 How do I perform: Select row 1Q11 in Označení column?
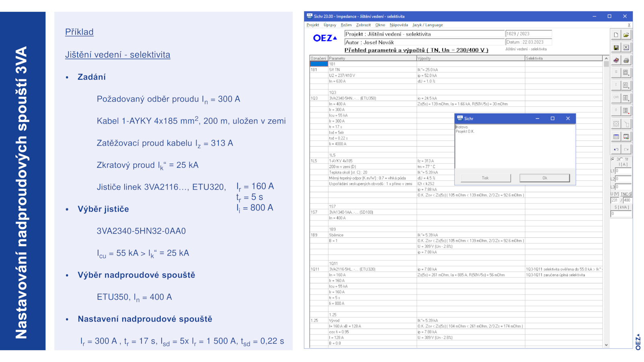coord(318,269)
